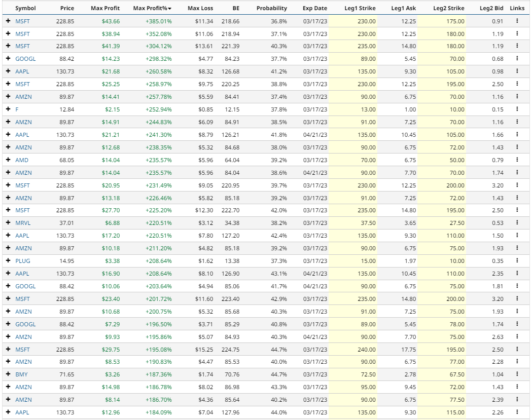Open links menu for MRVL row
This screenshot has width=532, height=420.
[x=517, y=223]
